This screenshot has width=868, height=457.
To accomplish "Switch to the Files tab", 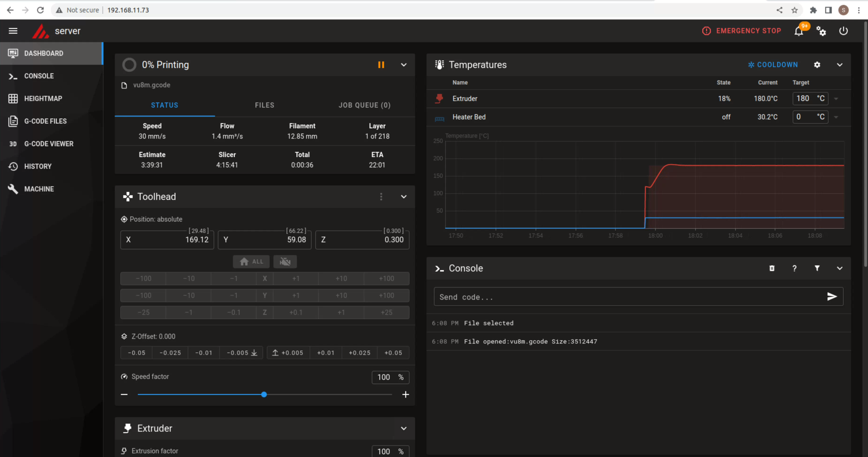I will pyautogui.click(x=264, y=105).
